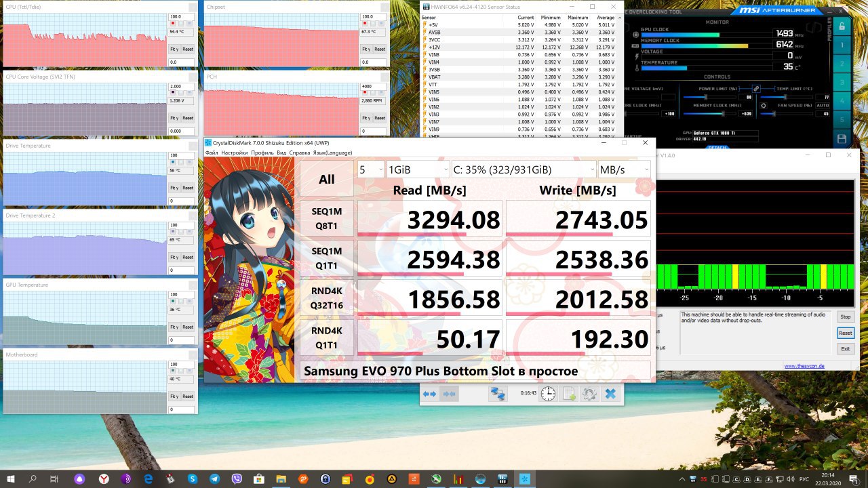Open Windows taskbar search

coord(33,479)
